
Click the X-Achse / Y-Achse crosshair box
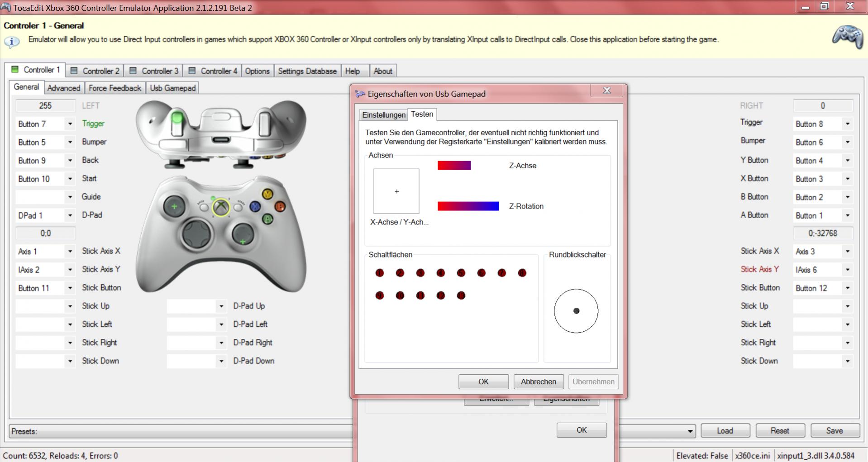click(x=396, y=191)
